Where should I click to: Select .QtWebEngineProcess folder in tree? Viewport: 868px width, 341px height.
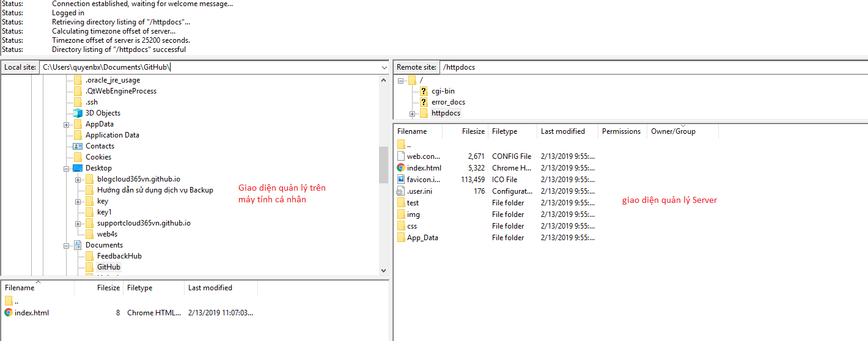(x=121, y=91)
